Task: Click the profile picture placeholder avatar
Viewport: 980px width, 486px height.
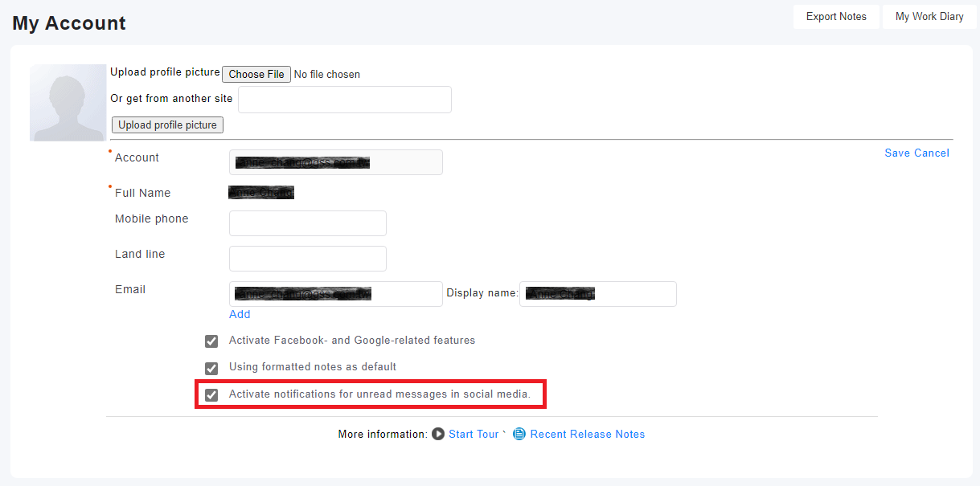Action: (68, 103)
